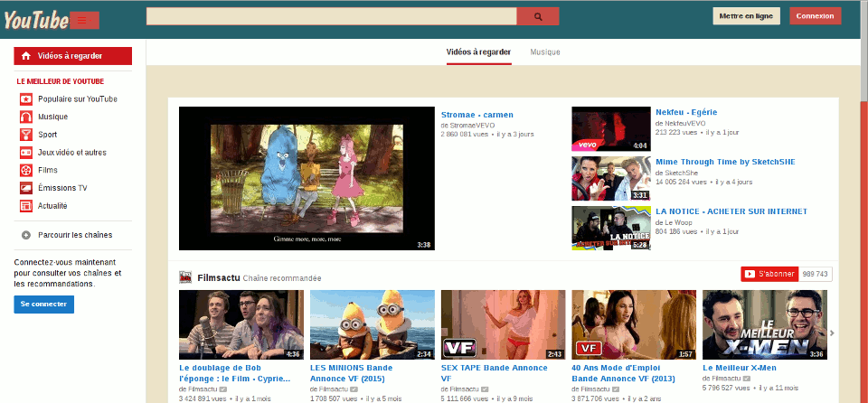Click the 989 743 subscriber count
This screenshot has height=403, width=868.
815,274
